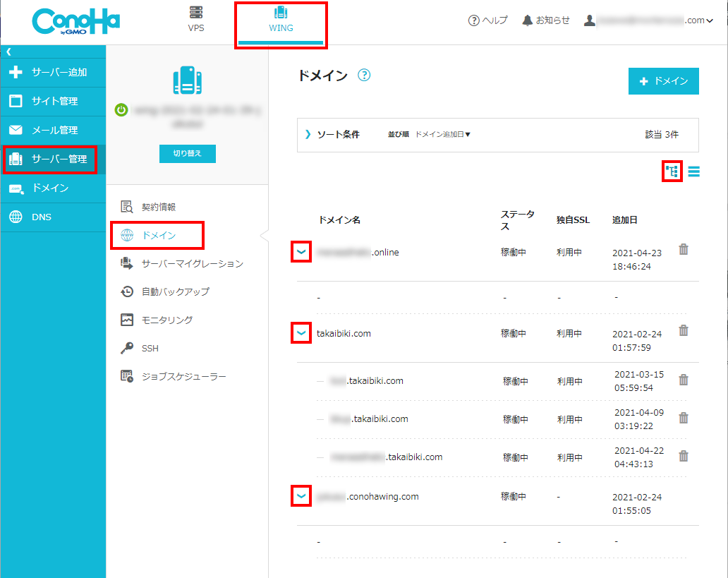Open the ドメイン追加日 sort dropdown

[442, 134]
